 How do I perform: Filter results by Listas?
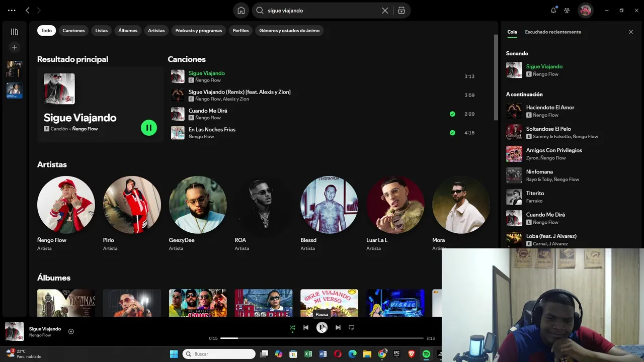coord(101,31)
